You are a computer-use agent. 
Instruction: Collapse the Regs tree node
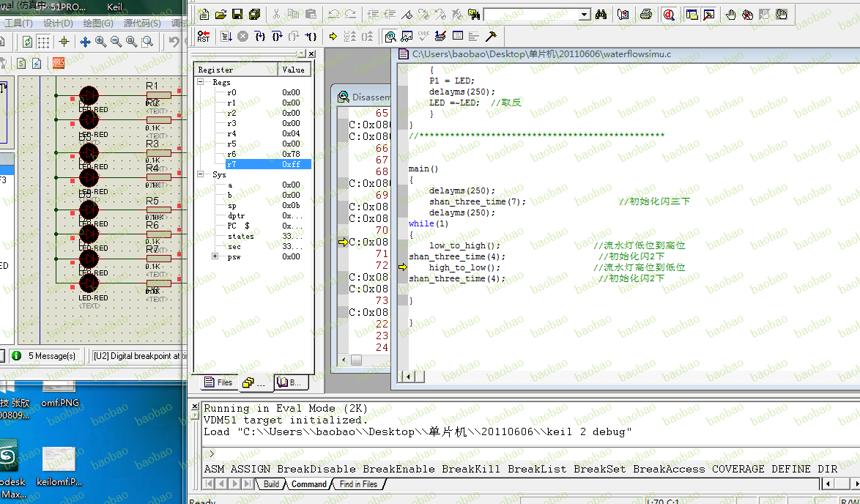point(201,83)
